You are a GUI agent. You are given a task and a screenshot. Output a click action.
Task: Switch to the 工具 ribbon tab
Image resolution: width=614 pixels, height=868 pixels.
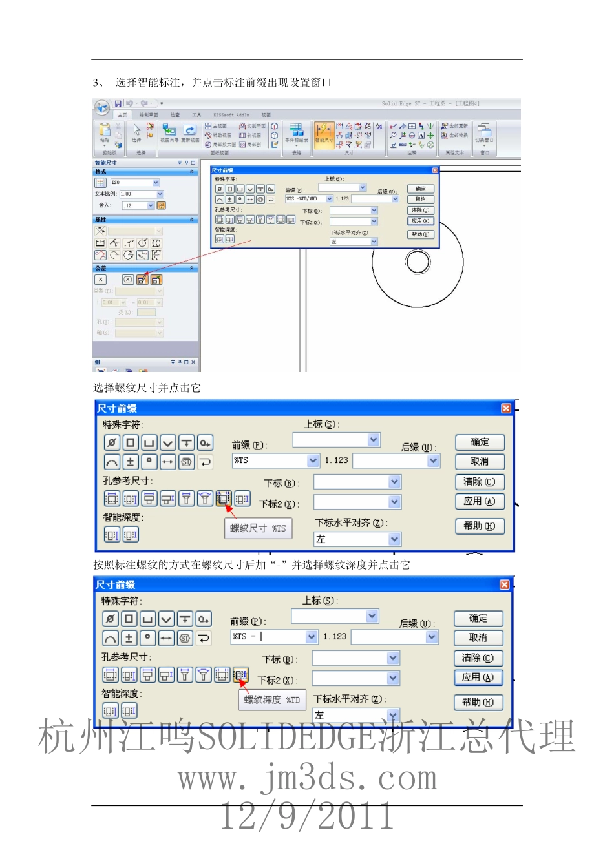(x=196, y=115)
